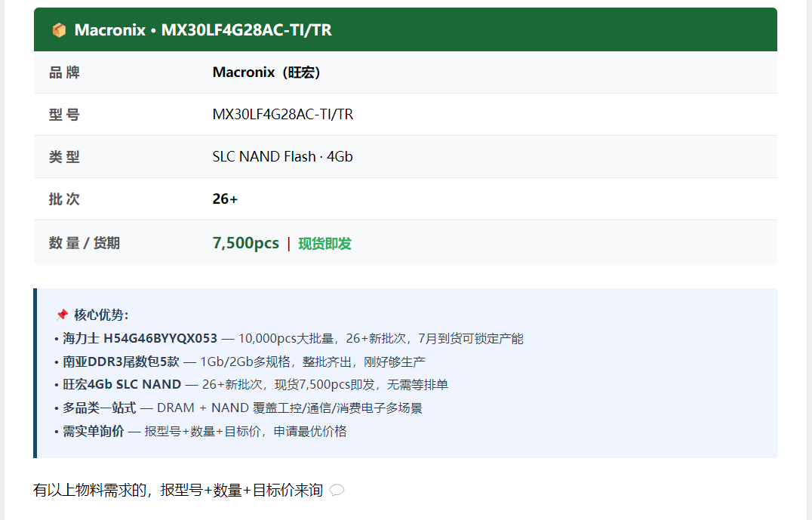Click the 型号 row label
This screenshot has width=812, height=520.
point(64,115)
